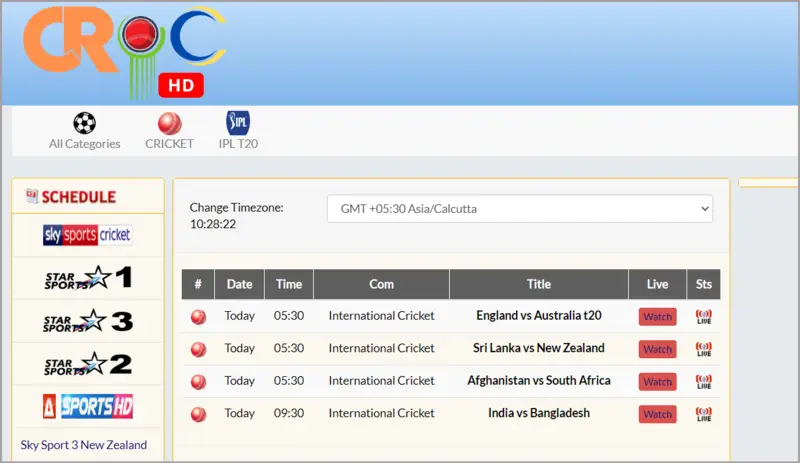Viewport: 800px width, 463px height.
Task: Open the IPL T20 menu label
Action: tap(238, 144)
